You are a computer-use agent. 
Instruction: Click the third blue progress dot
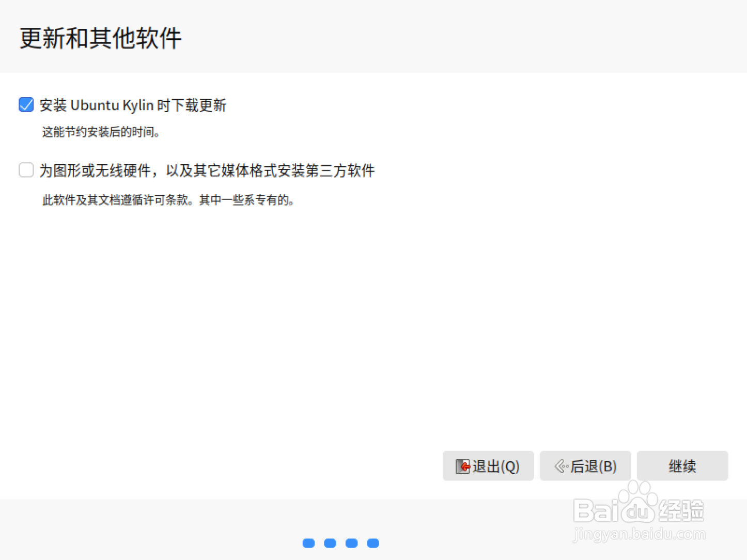pos(351,543)
